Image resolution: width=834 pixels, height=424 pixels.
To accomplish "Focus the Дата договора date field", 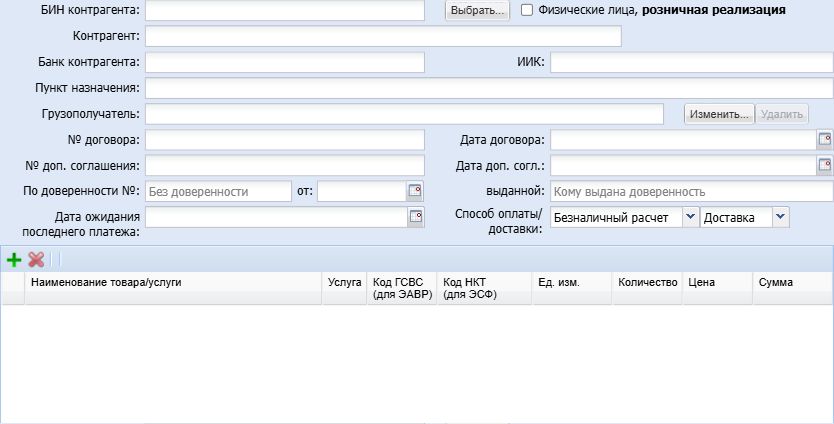I will [683, 140].
